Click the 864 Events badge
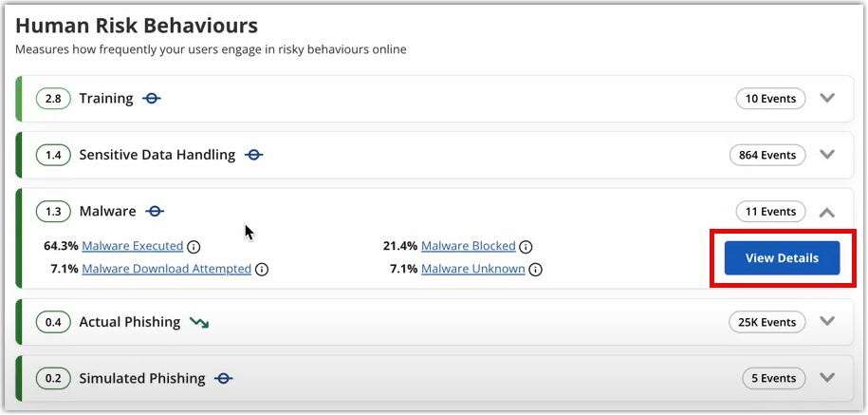The image size is (868, 415). [x=767, y=155]
